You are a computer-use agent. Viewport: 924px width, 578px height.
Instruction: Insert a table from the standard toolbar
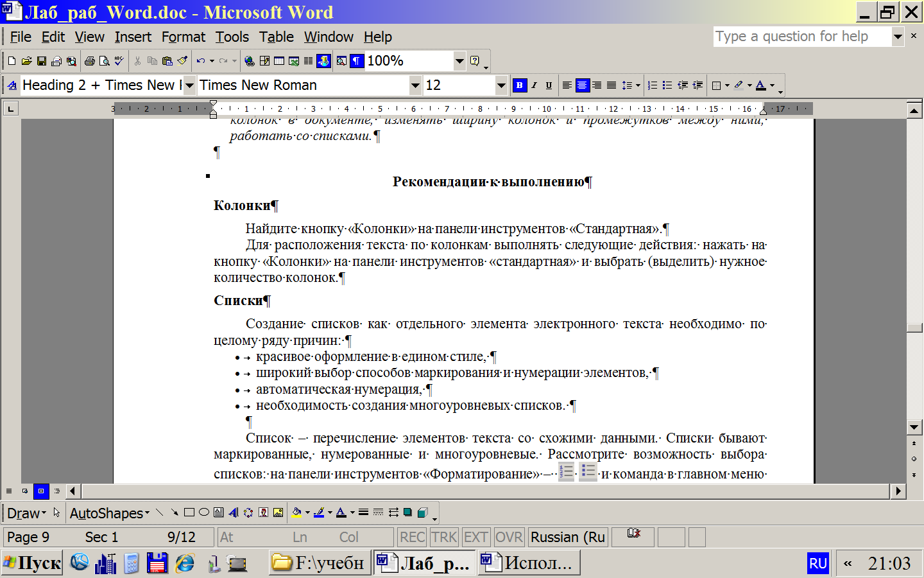point(279,61)
